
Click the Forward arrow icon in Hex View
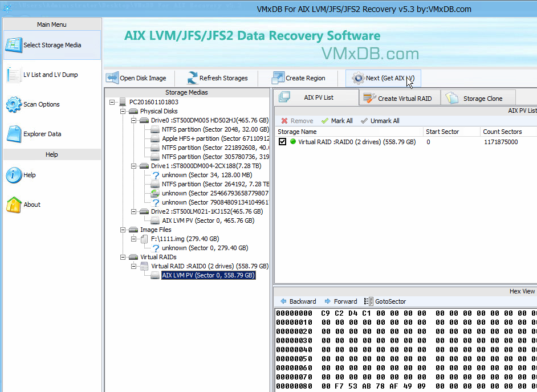pyautogui.click(x=328, y=301)
